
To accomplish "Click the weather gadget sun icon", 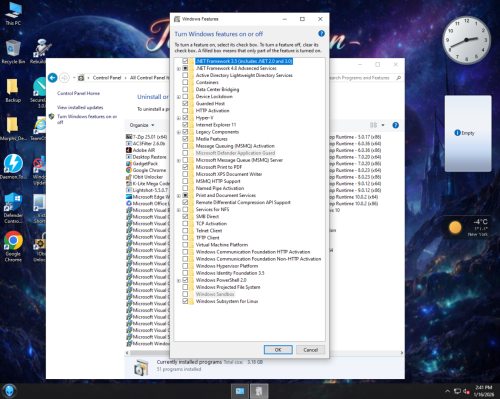I will tap(455, 227).
